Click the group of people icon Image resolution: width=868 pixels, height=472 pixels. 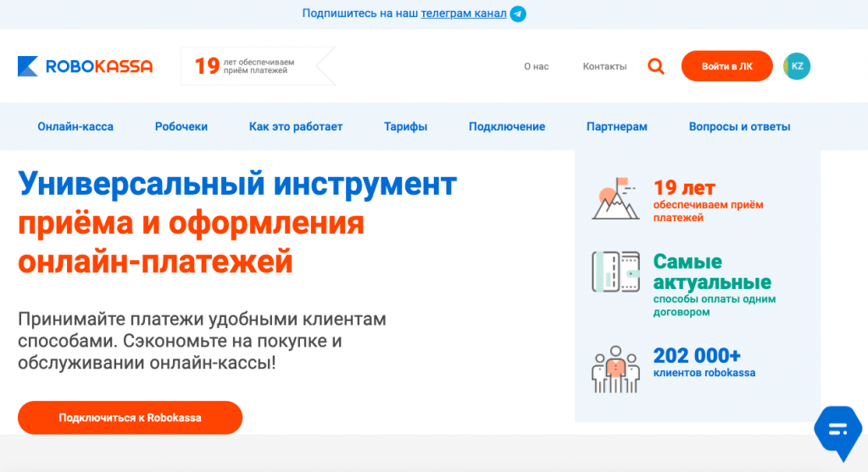(x=615, y=369)
